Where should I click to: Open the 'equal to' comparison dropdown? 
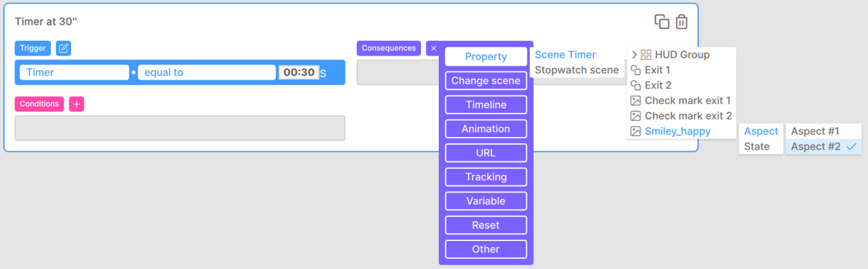207,72
